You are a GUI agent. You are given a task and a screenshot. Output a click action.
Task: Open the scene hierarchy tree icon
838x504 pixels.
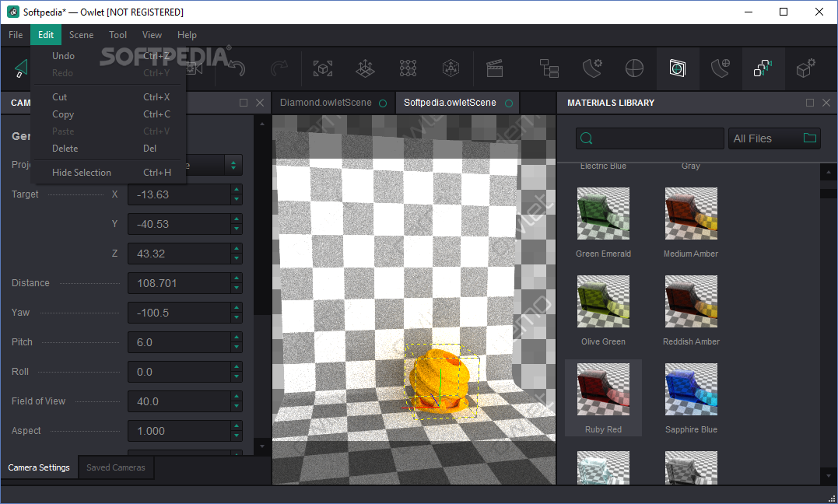pos(549,68)
